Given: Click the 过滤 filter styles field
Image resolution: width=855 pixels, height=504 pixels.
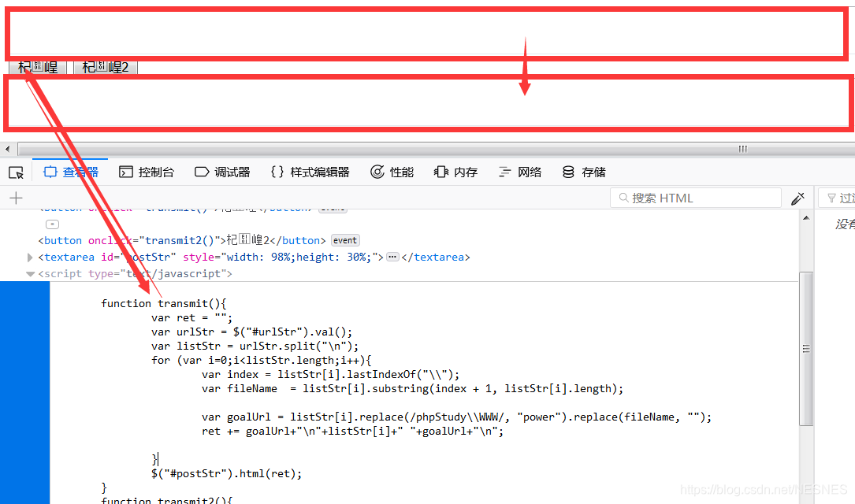Looking at the screenshot, I should pyautogui.click(x=838, y=198).
